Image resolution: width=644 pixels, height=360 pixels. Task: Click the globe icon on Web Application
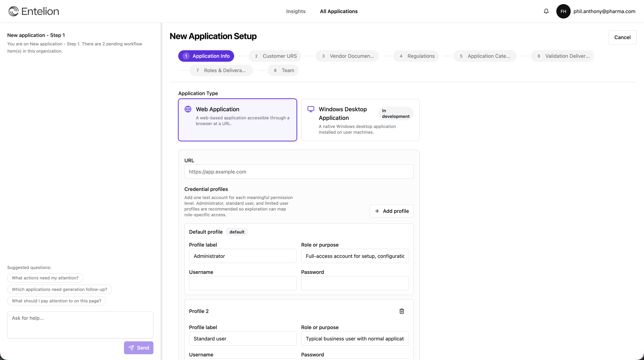pos(188,109)
